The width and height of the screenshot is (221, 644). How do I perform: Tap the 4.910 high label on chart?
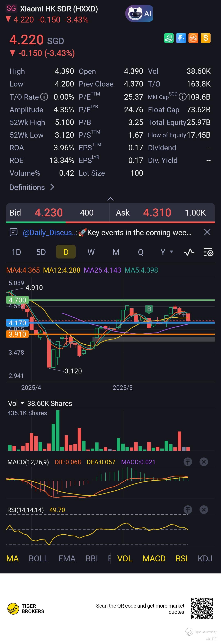pos(34,288)
